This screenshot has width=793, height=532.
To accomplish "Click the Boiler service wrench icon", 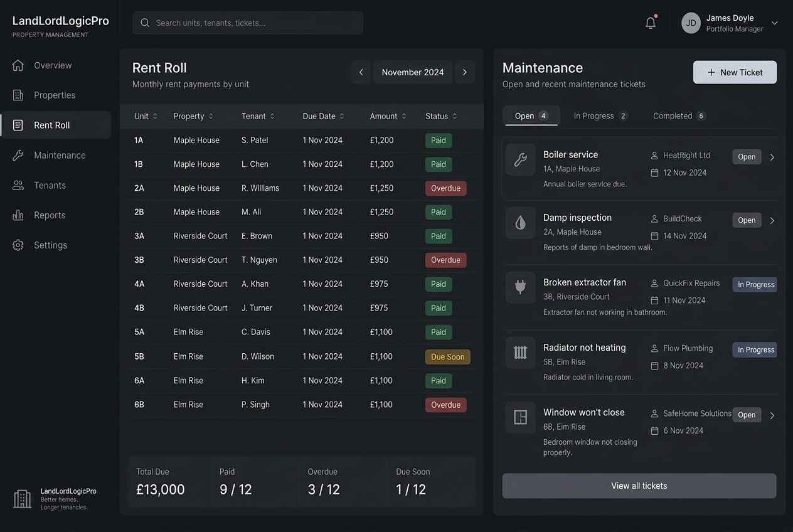I will [x=520, y=160].
